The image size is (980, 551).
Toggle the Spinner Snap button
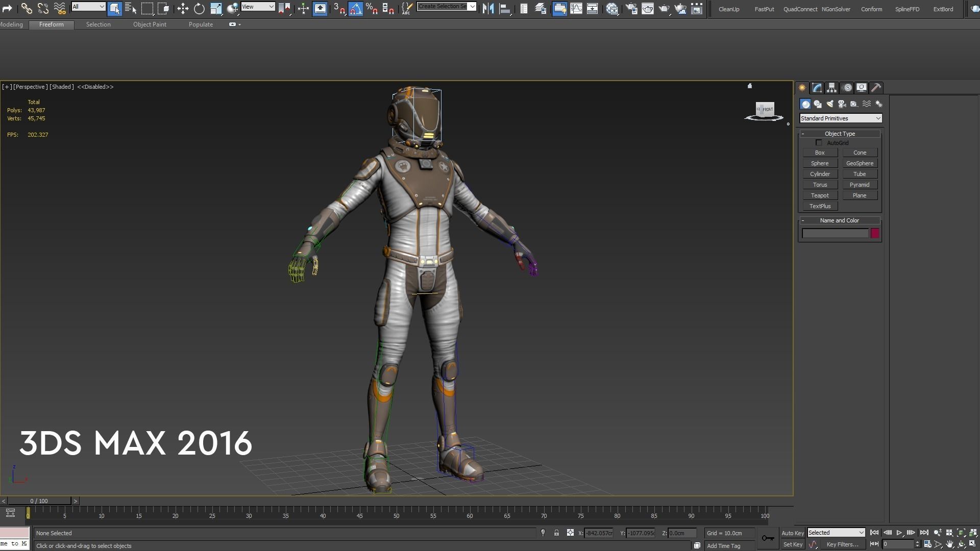pyautogui.click(x=388, y=8)
